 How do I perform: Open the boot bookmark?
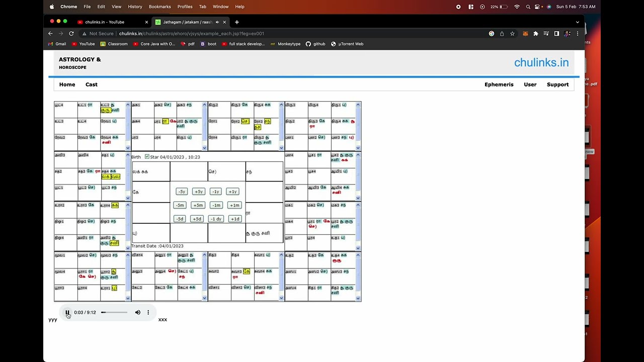click(x=208, y=44)
